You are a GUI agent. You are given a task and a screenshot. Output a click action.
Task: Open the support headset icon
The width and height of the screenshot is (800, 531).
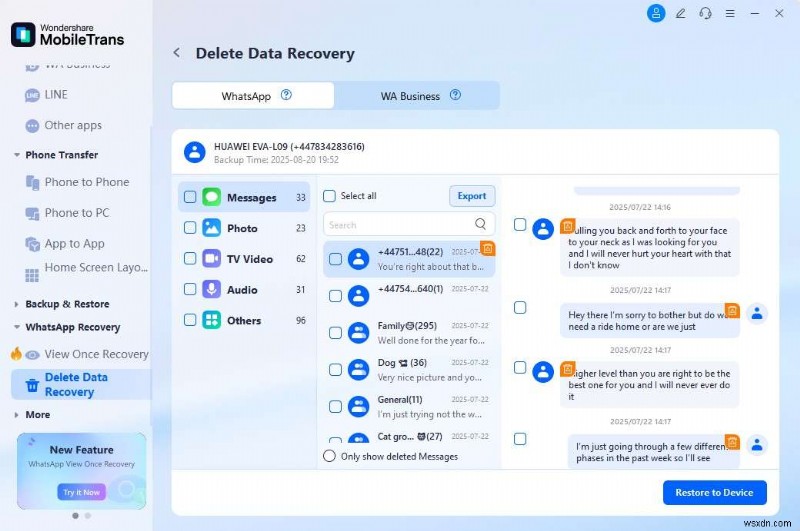coord(706,14)
